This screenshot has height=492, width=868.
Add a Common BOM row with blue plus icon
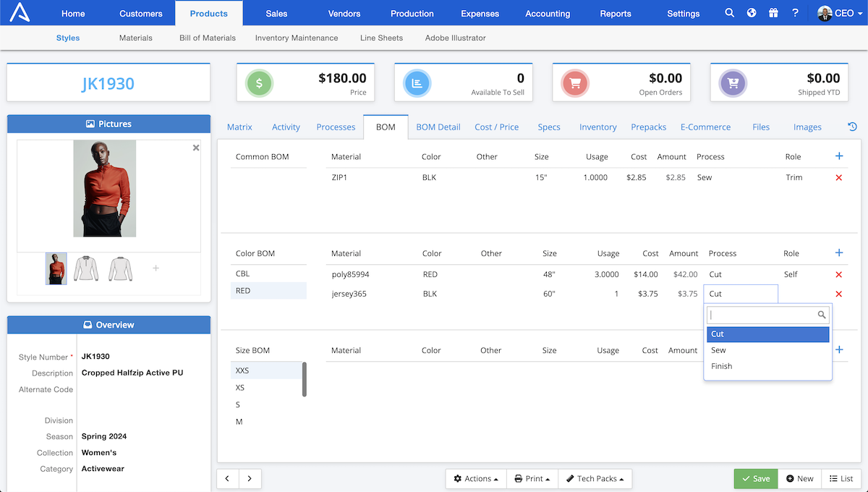click(839, 156)
